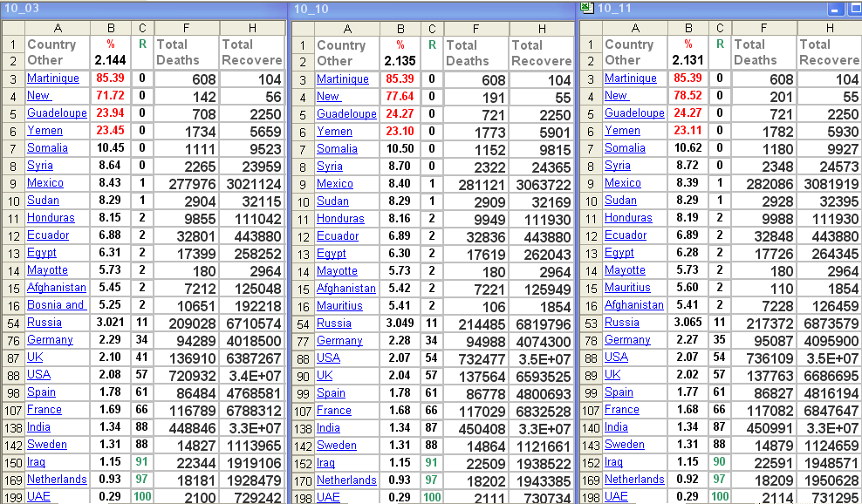
Task: Select row 138 header in 10_10 window
Action: pos(302,428)
